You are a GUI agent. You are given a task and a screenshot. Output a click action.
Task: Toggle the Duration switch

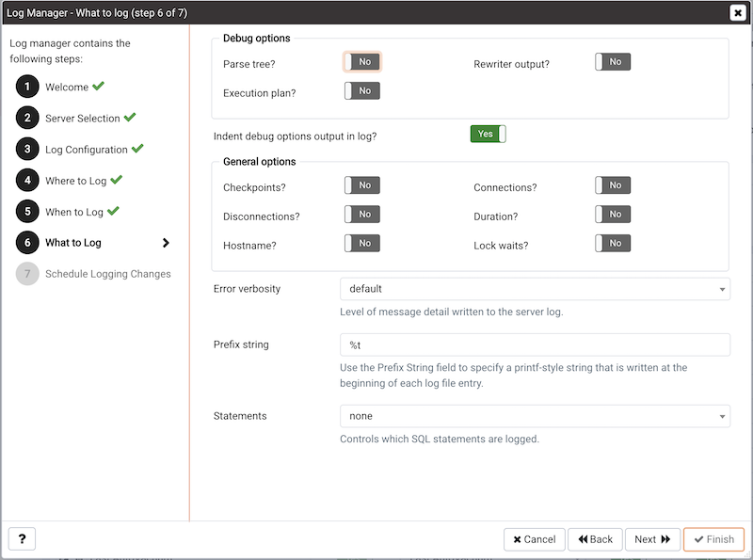pos(613,215)
